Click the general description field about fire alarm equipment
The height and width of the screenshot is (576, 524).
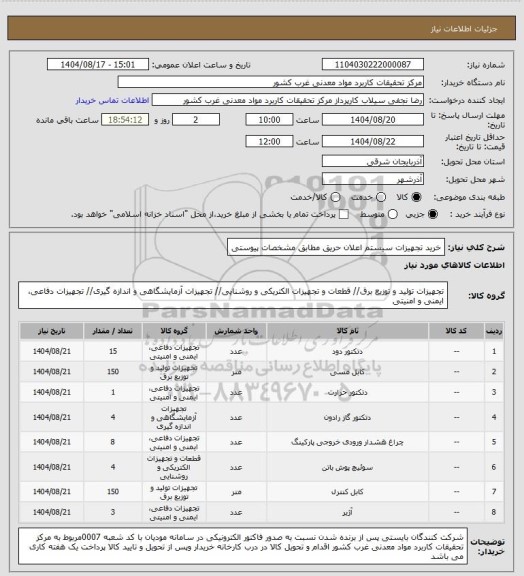coord(336,248)
